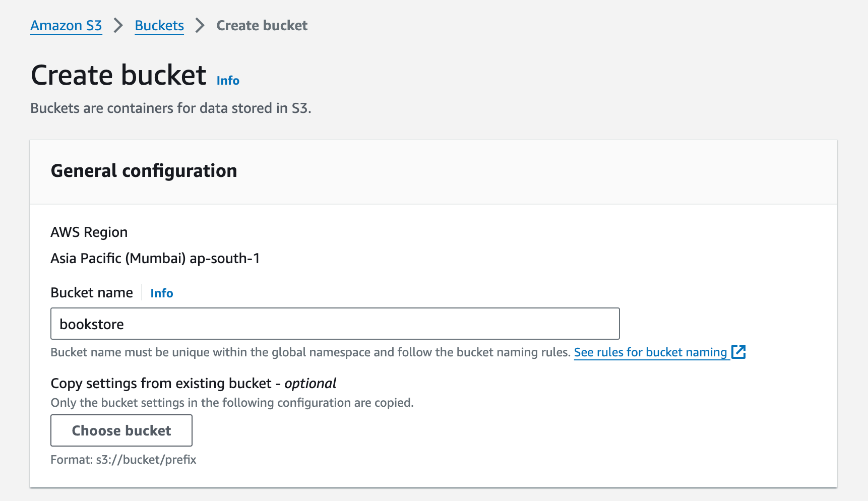Click the AWS Region label

tap(89, 232)
